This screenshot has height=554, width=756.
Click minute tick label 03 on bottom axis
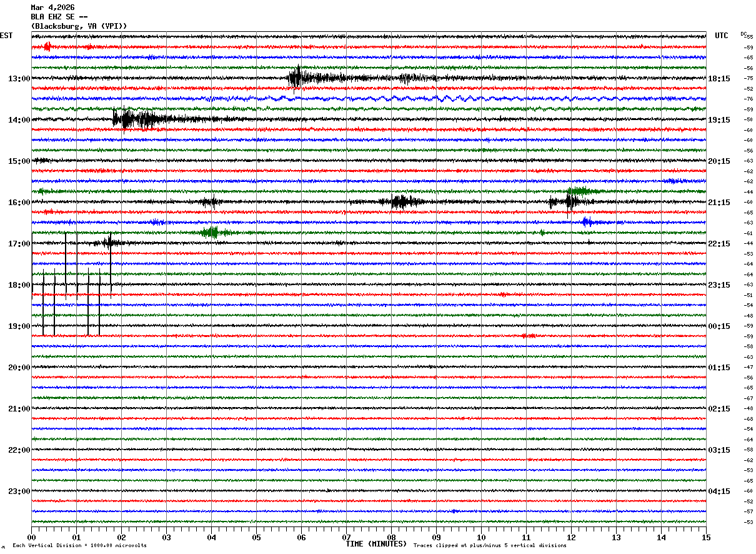[166, 537]
